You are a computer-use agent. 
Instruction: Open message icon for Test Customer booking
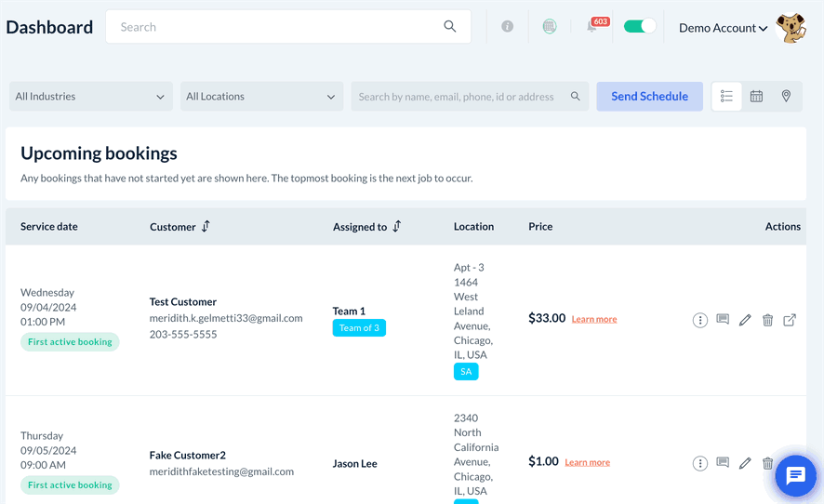(723, 320)
